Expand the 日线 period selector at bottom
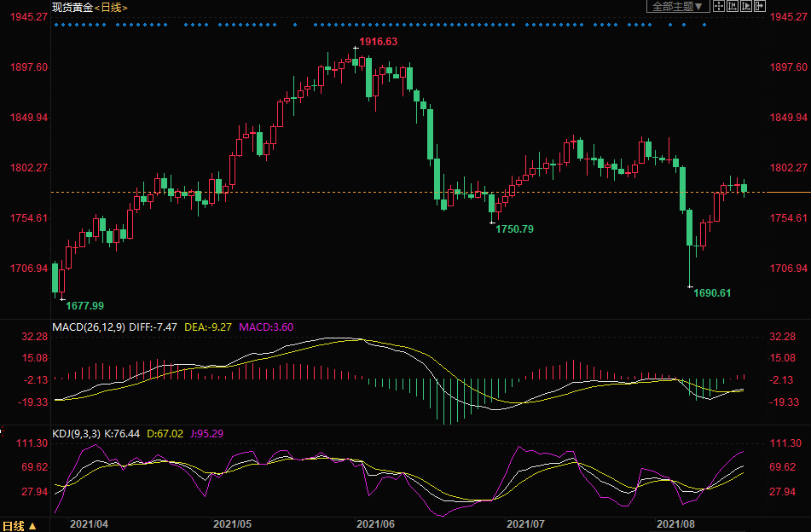This screenshot has height=532, width=811. coord(20,525)
